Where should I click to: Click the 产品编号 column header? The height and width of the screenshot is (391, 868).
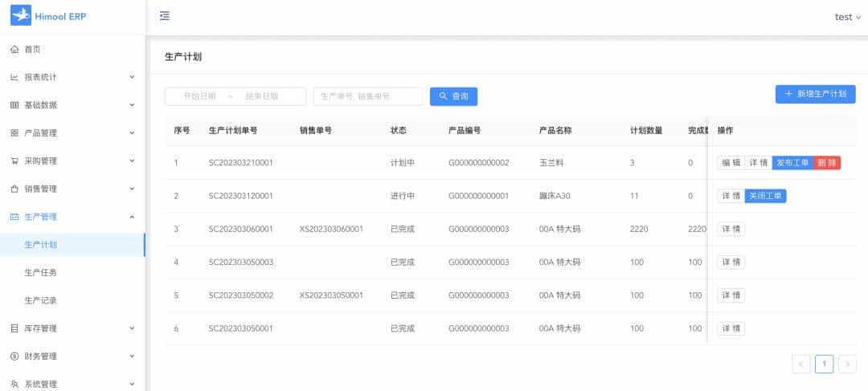pyautogui.click(x=465, y=131)
